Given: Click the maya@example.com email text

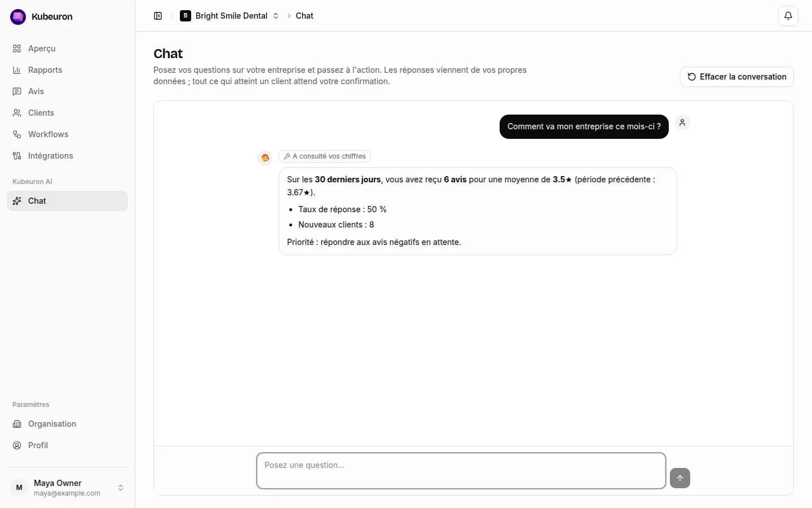Looking at the screenshot, I should tap(67, 493).
